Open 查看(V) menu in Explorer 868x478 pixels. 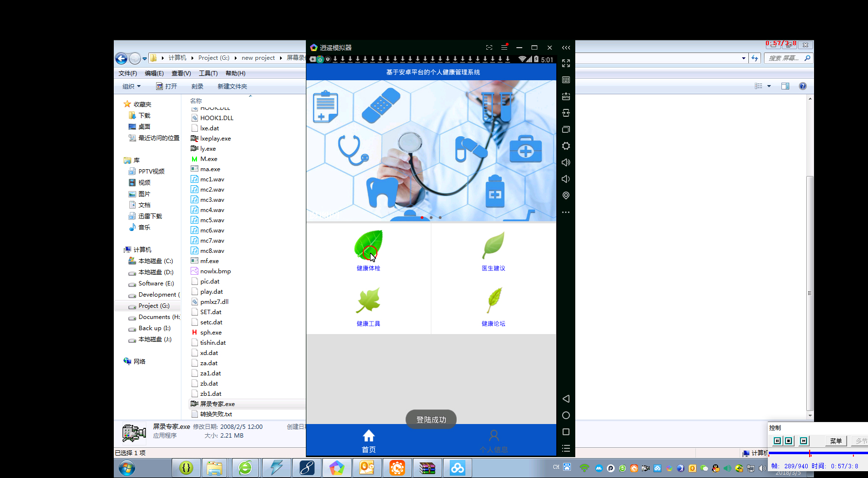[181, 73]
